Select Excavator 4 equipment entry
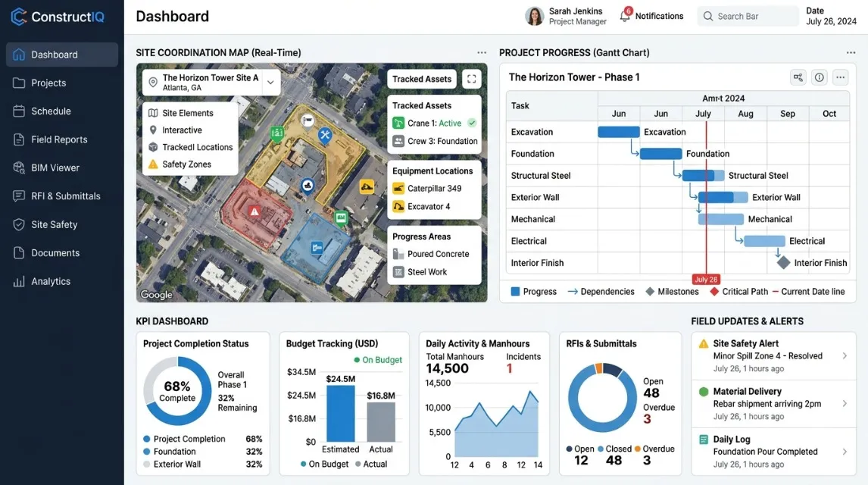The image size is (868, 485). click(422, 207)
